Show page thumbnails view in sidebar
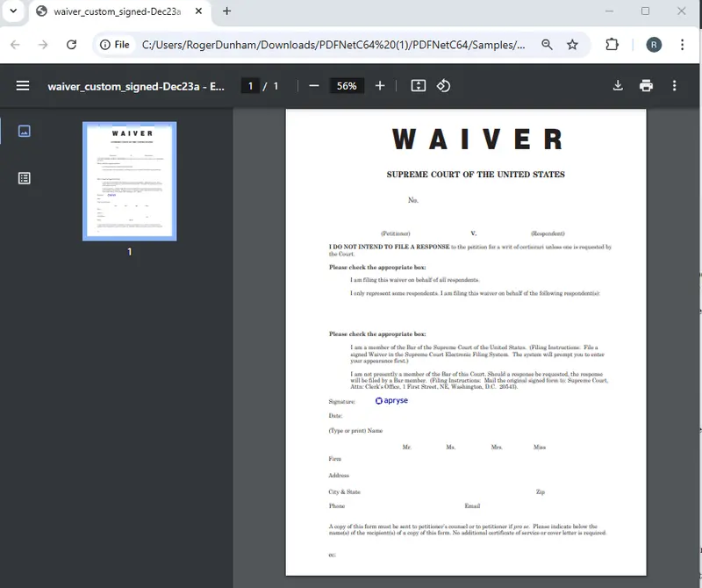Screen dimensions: 702x588 coord(25,132)
